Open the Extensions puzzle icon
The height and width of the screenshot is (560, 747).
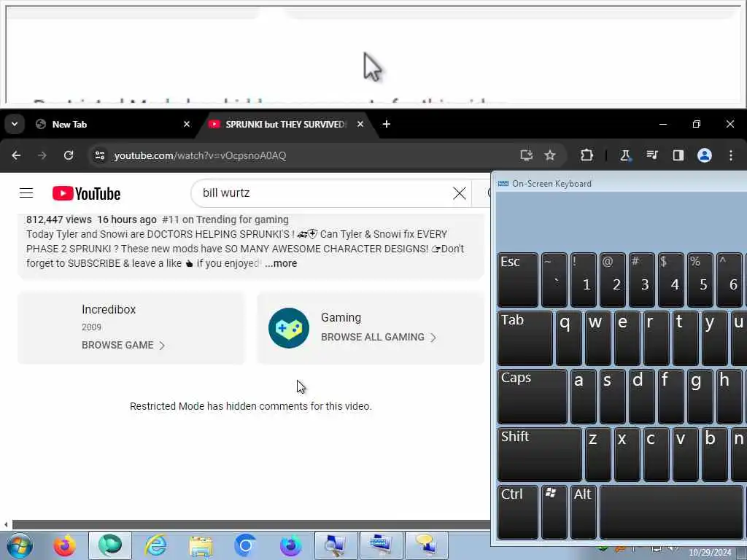click(587, 155)
